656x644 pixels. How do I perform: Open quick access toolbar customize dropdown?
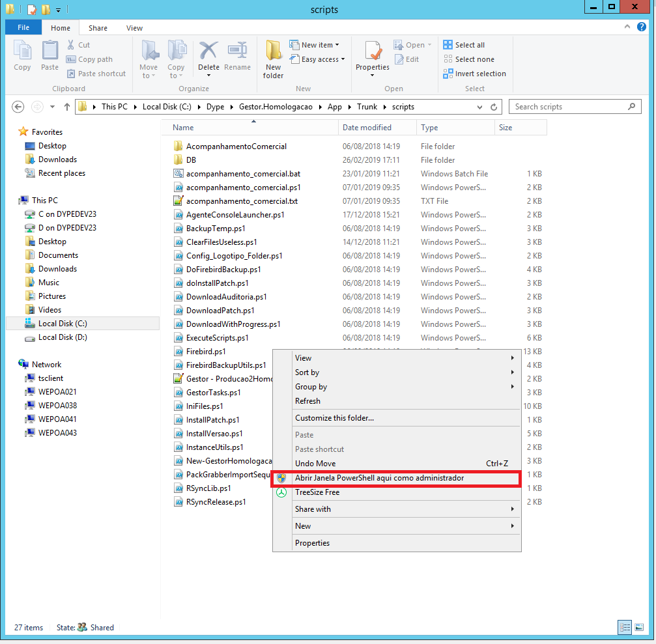coord(58,10)
